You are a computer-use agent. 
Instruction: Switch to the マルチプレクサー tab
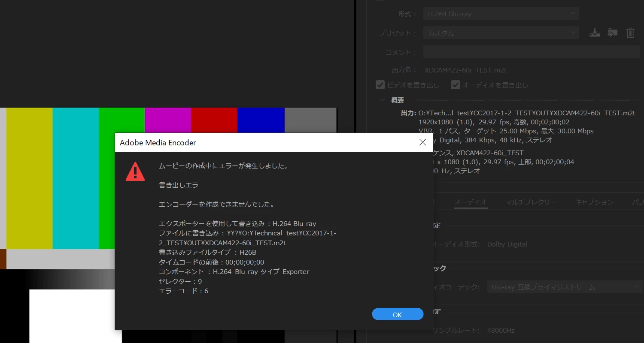(x=531, y=202)
